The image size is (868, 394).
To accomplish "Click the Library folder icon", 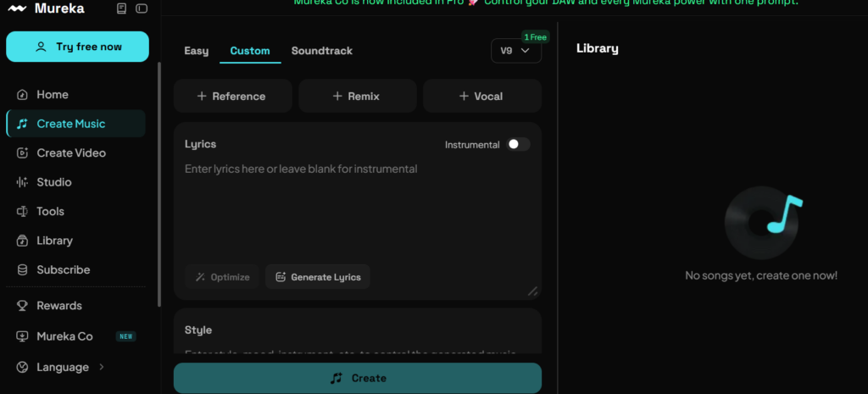I will (x=22, y=241).
